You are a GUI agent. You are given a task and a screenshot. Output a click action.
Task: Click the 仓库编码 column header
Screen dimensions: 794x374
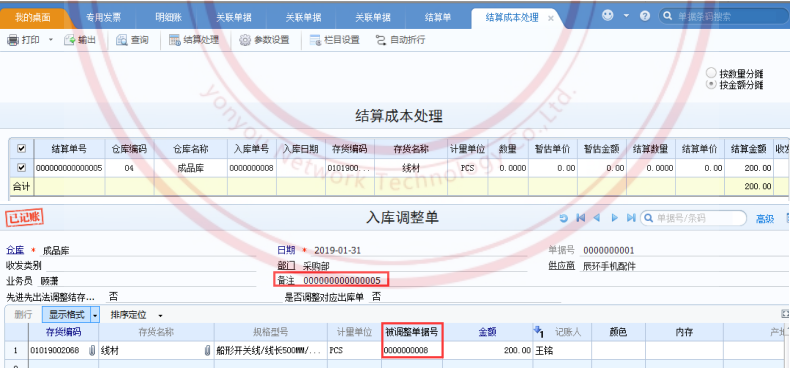pyautogui.click(x=129, y=149)
